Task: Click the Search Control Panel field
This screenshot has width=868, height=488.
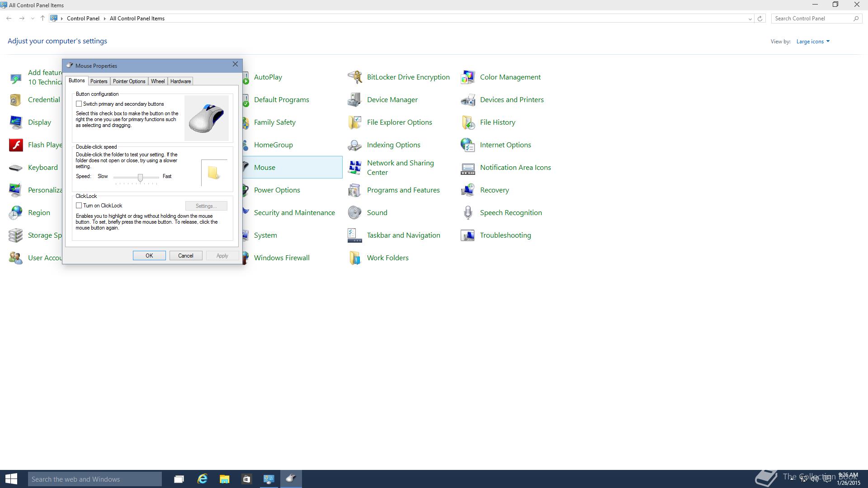Action: pyautogui.click(x=816, y=19)
